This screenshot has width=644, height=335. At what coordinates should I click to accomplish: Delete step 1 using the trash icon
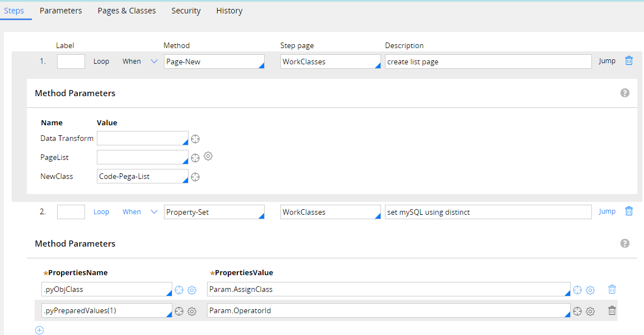coord(629,60)
